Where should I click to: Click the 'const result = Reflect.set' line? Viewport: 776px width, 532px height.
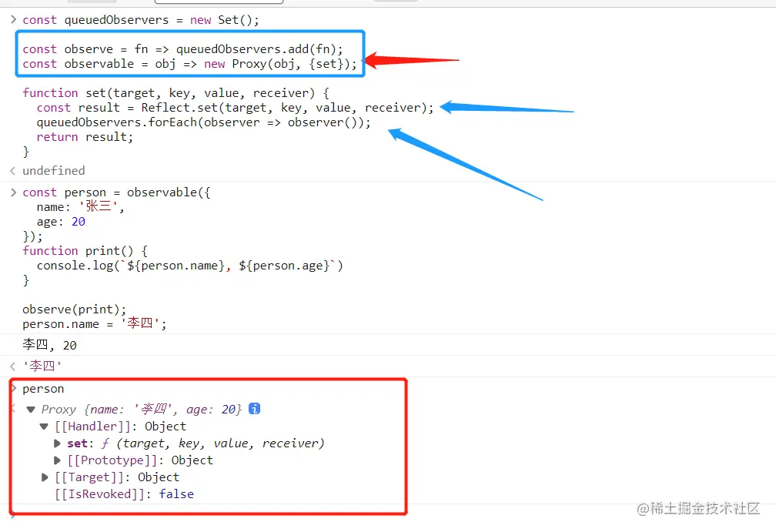tap(235, 107)
